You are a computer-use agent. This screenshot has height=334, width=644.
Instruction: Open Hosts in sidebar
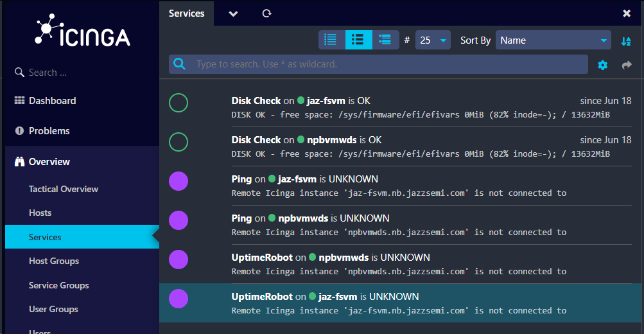click(x=40, y=213)
